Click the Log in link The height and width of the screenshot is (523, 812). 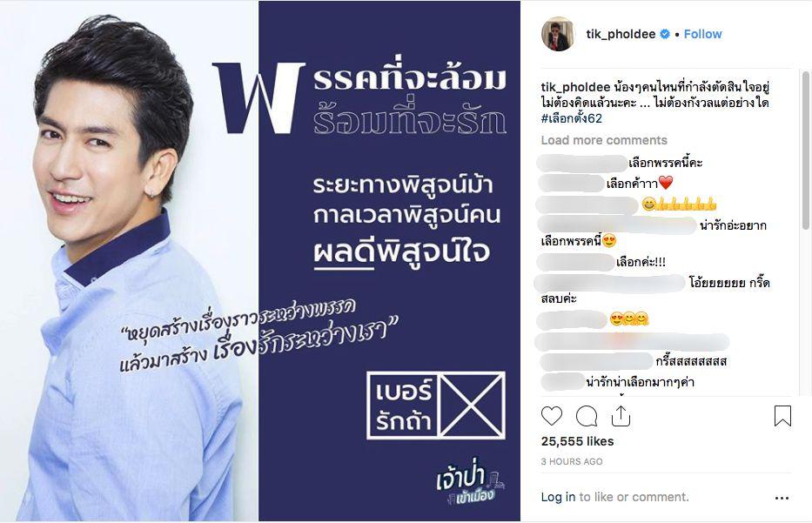[558, 497]
